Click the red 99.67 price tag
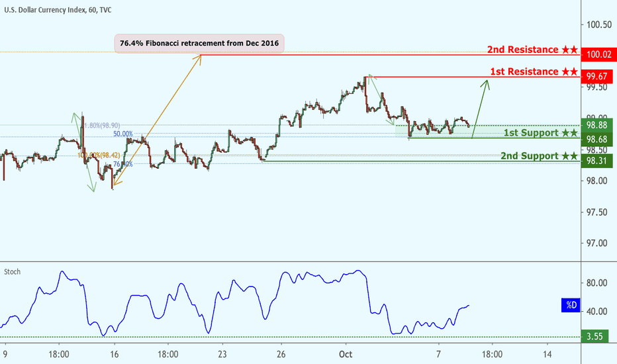The height and width of the screenshot is (364, 617). 597,76
